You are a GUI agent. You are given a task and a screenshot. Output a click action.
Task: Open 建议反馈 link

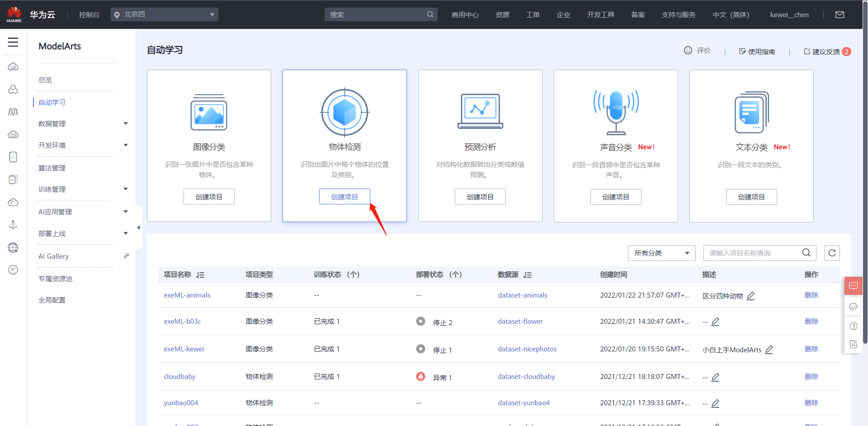[x=826, y=52]
